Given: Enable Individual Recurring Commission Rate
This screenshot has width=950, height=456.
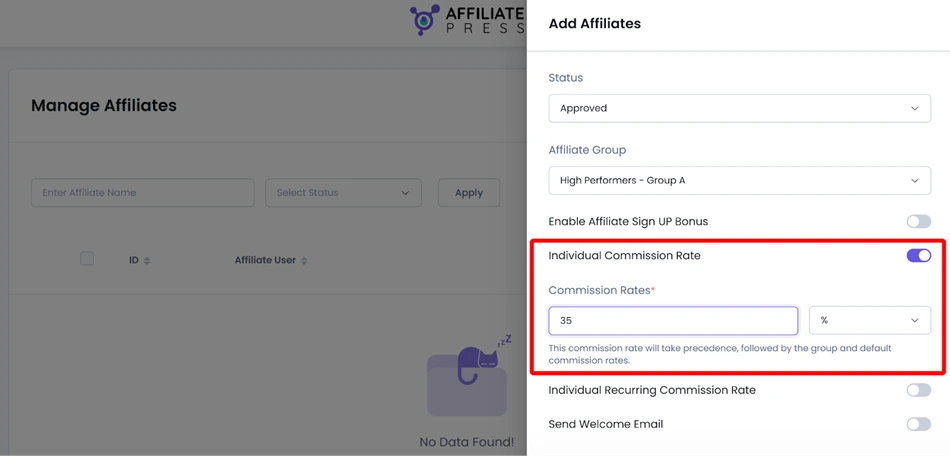Looking at the screenshot, I should pyautogui.click(x=918, y=390).
